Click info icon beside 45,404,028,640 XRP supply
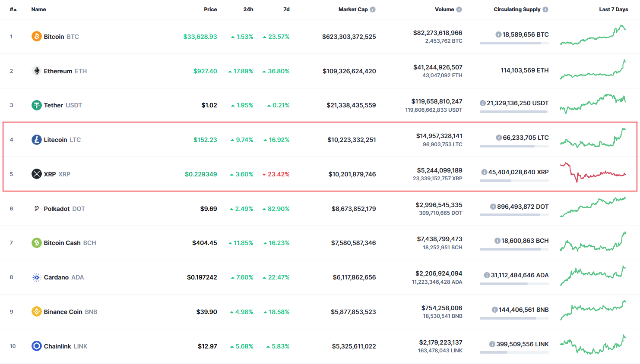 click(x=485, y=172)
